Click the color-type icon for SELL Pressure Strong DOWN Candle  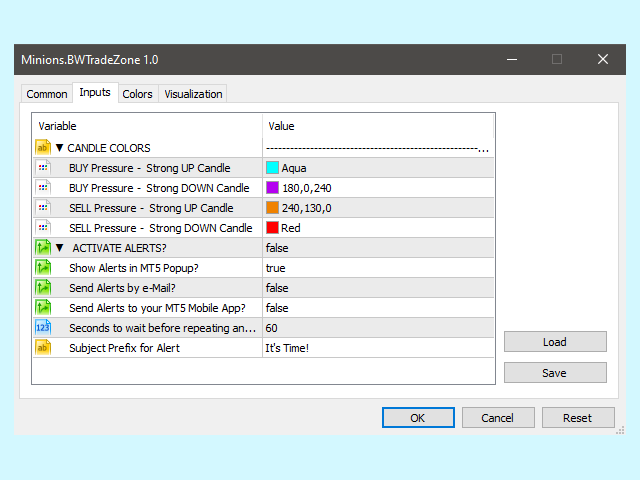point(43,228)
